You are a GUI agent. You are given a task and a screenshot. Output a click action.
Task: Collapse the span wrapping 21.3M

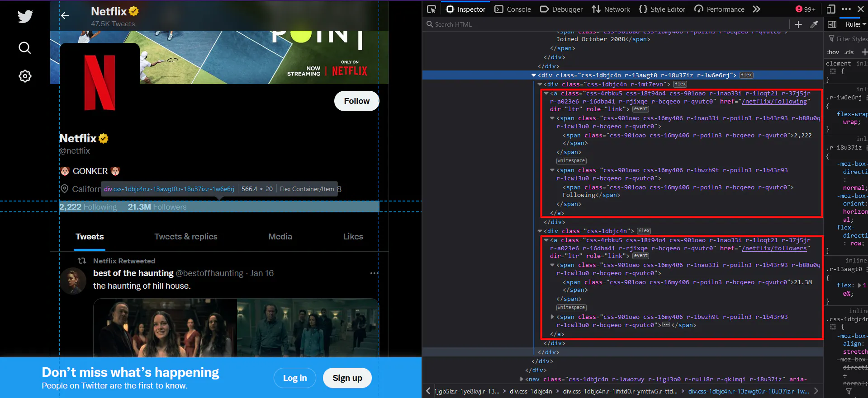(x=552, y=265)
